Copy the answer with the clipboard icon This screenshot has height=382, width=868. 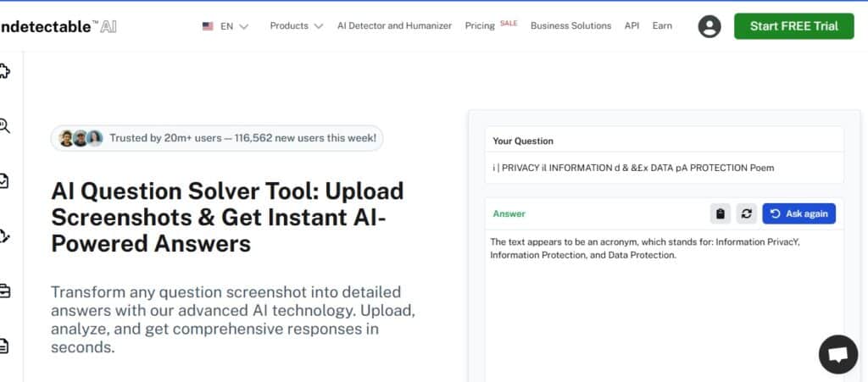[721, 213]
